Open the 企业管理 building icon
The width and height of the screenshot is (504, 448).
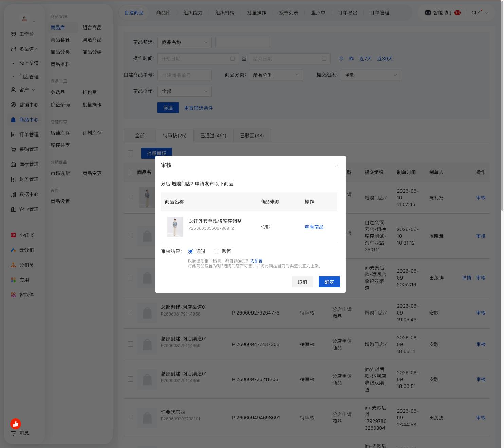[13, 209]
